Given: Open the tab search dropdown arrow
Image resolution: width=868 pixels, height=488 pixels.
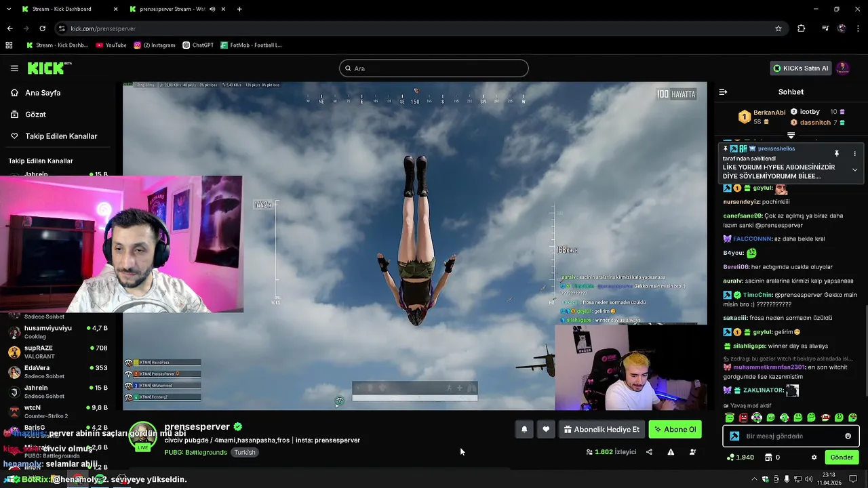Looking at the screenshot, I should click(8, 9).
